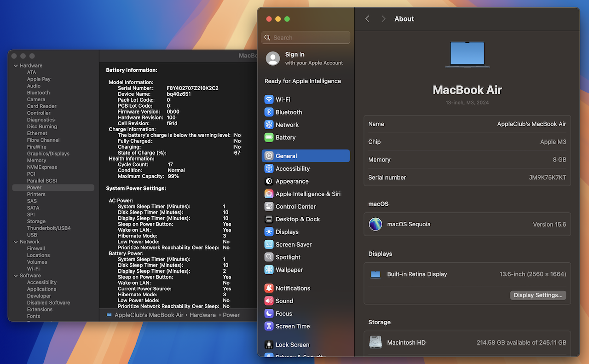Viewport: 589px width, 364px height.
Task: Select Wallpaper in Settings sidebar
Action: (x=289, y=270)
